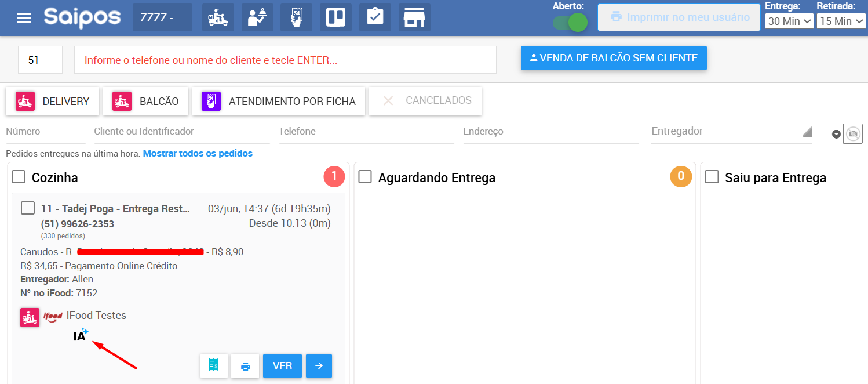Expand the Entrega time dropdown

[x=789, y=21]
